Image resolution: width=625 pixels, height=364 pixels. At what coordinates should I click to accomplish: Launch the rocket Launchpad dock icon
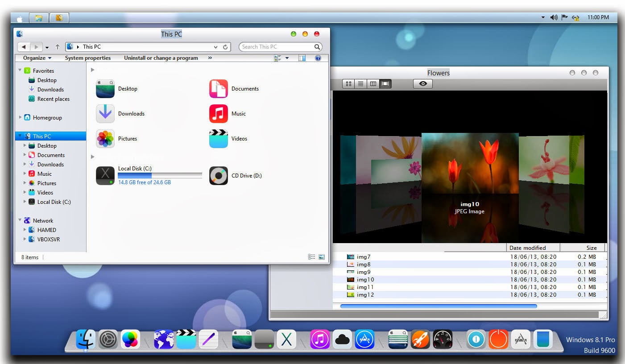420,340
